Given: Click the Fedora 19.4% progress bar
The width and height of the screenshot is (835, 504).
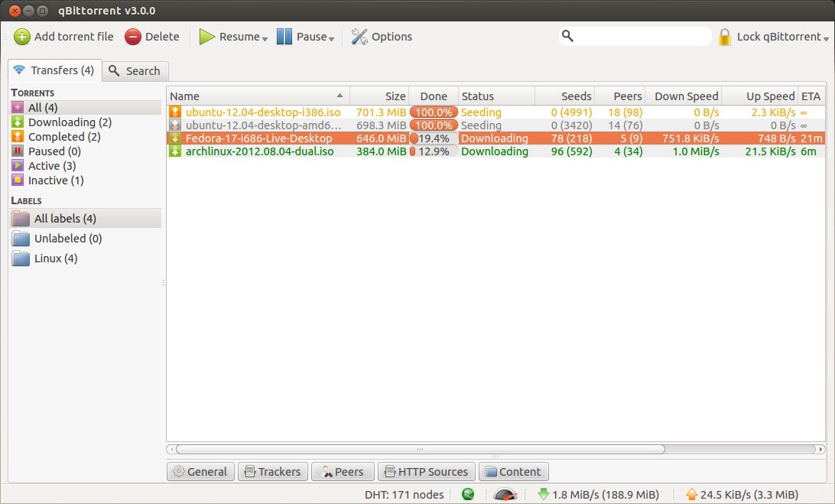Looking at the screenshot, I should coord(434,138).
